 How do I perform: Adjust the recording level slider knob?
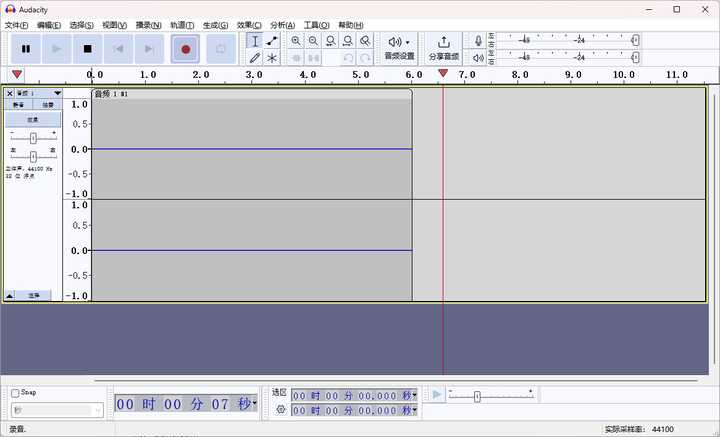click(x=635, y=40)
